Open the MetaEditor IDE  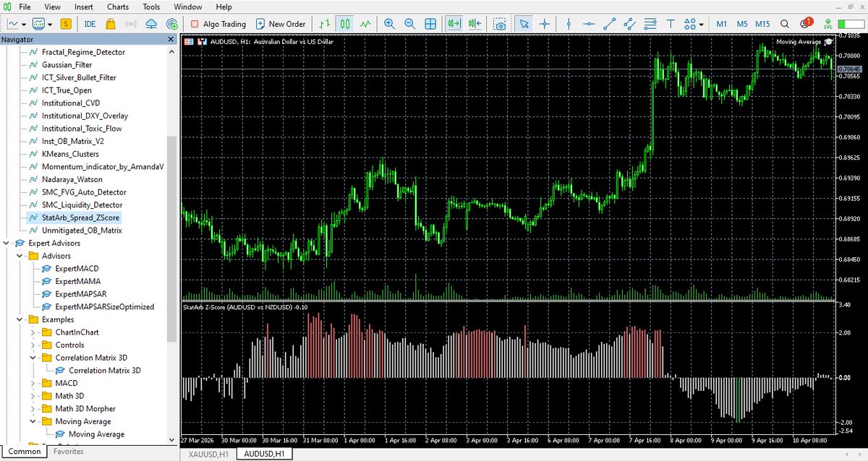coord(90,24)
